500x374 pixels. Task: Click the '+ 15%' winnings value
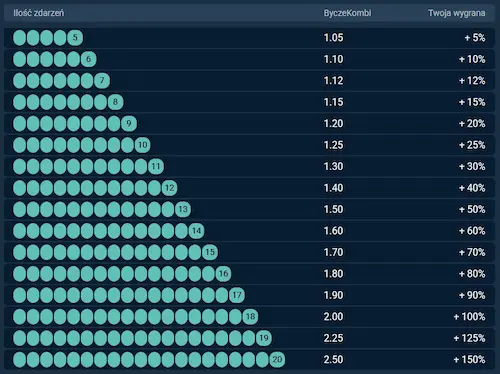[472, 102]
